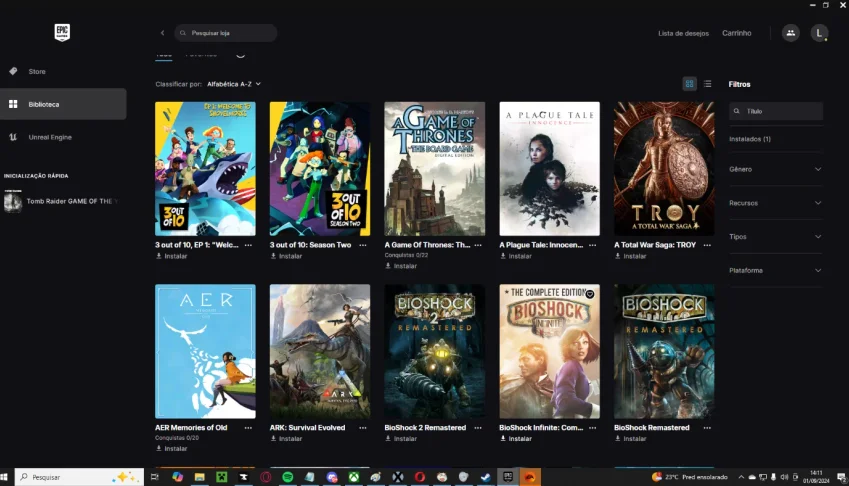This screenshot has width=849, height=486.
Task: Go back with the left arrow
Action: (162, 33)
